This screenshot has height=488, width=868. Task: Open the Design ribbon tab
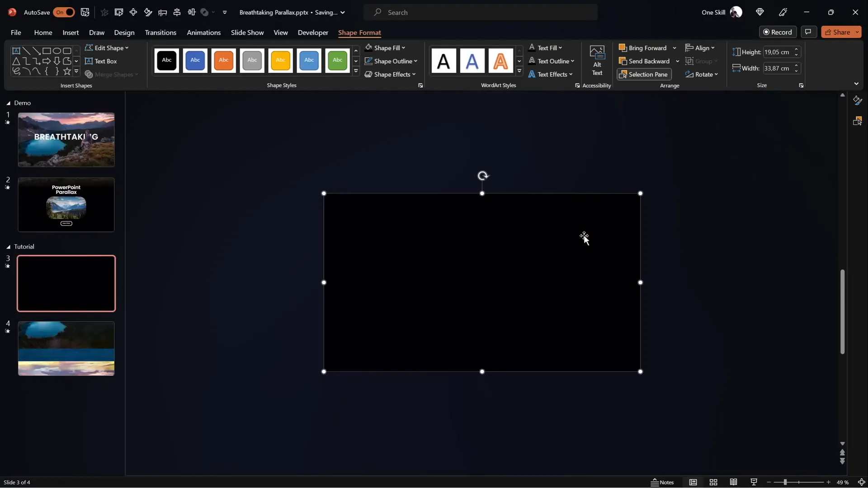[124, 33]
